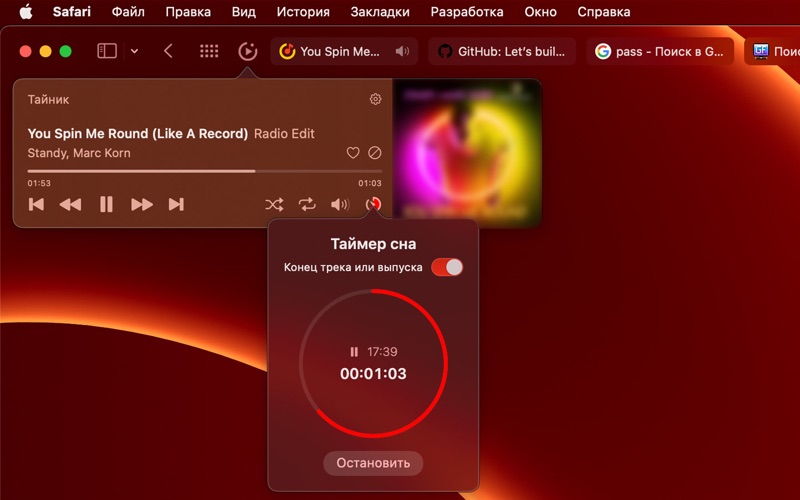The height and width of the screenshot is (500, 800).
Task: Switch to the pass Google search tab
Action: pyautogui.click(x=660, y=51)
